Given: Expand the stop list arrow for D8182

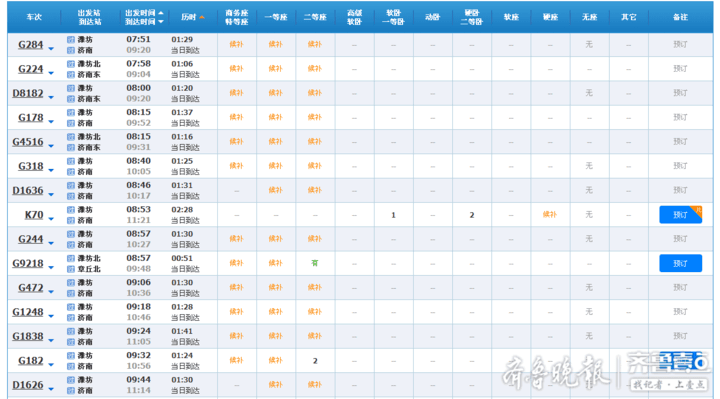Looking at the screenshot, I should point(51,97).
